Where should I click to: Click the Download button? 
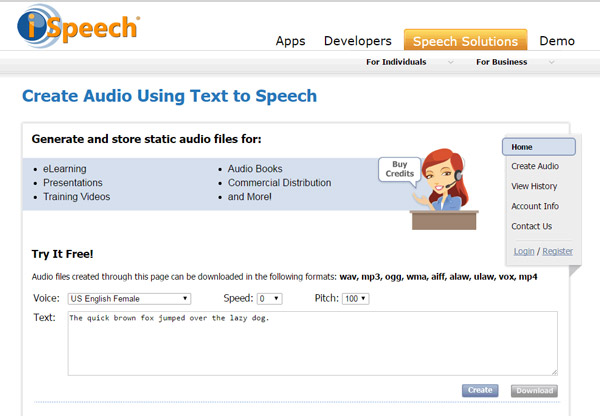click(534, 391)
